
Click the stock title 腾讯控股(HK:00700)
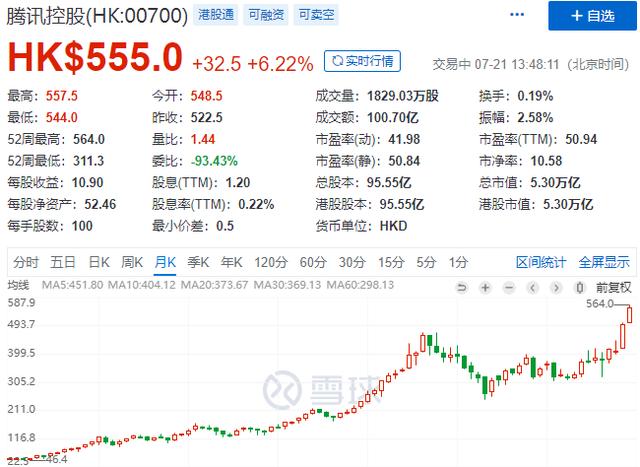(97, 16)
